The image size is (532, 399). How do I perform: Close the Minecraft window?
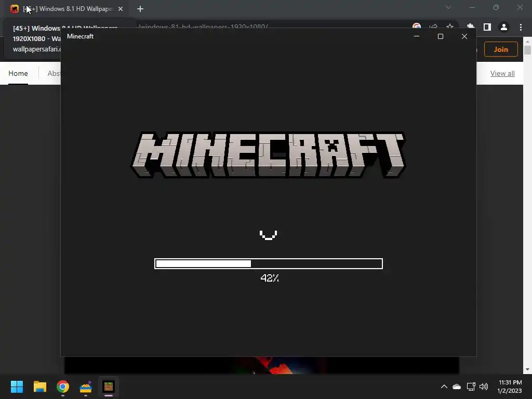coord(464,36)
